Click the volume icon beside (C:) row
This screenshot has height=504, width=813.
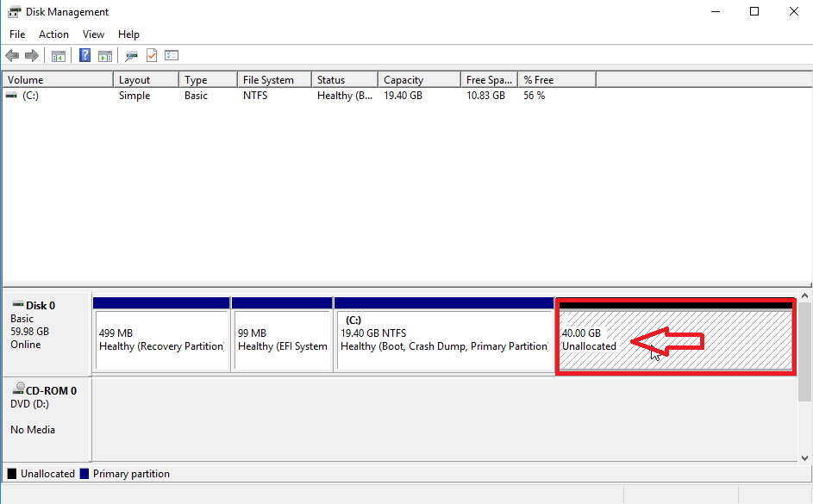point(11,96)
